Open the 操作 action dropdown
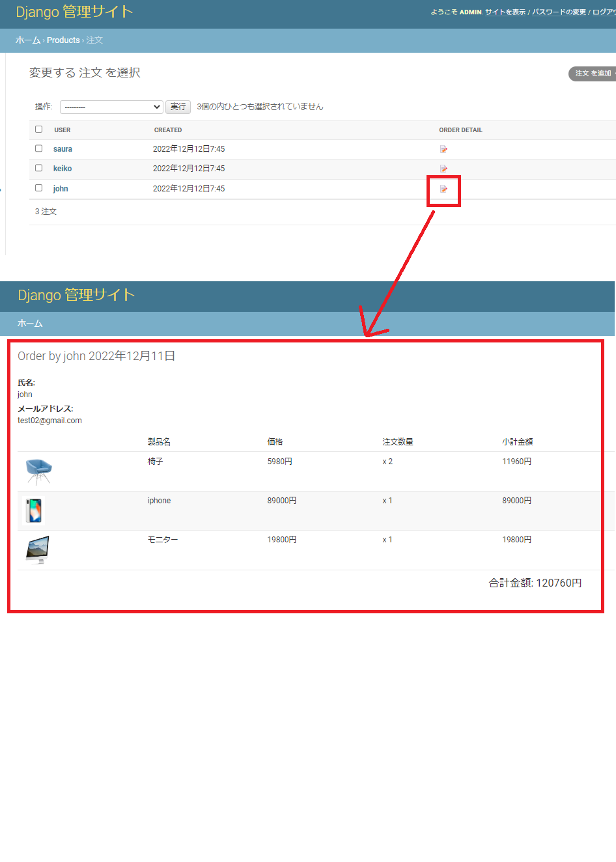The height and width of the screenshot is (862, 616). click(x=111, y=106)
